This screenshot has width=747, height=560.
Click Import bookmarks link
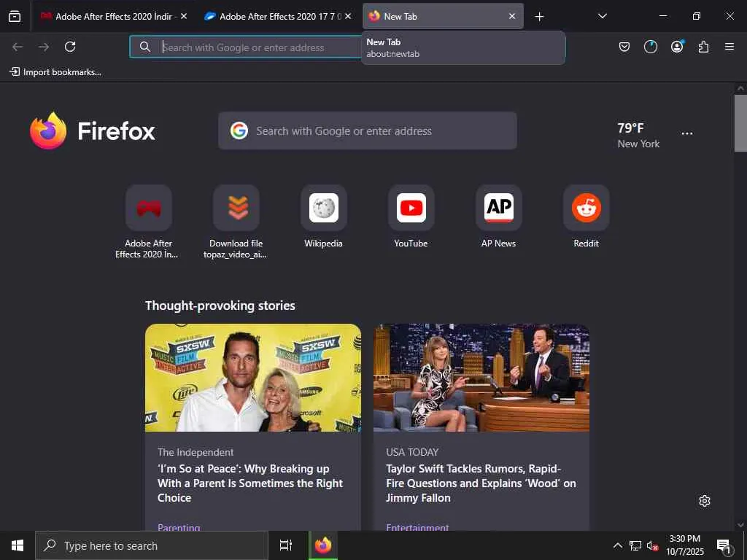pyautogui.click(x=55, y=72)
